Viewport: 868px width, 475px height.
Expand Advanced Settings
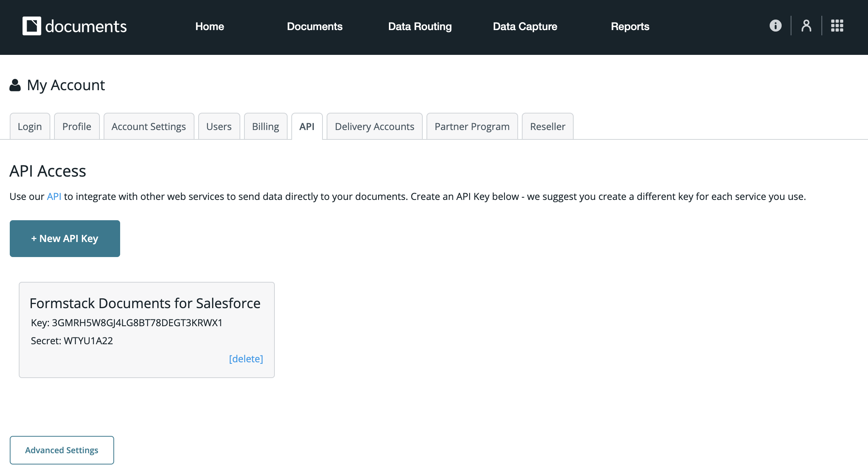[x=62, y=450]
